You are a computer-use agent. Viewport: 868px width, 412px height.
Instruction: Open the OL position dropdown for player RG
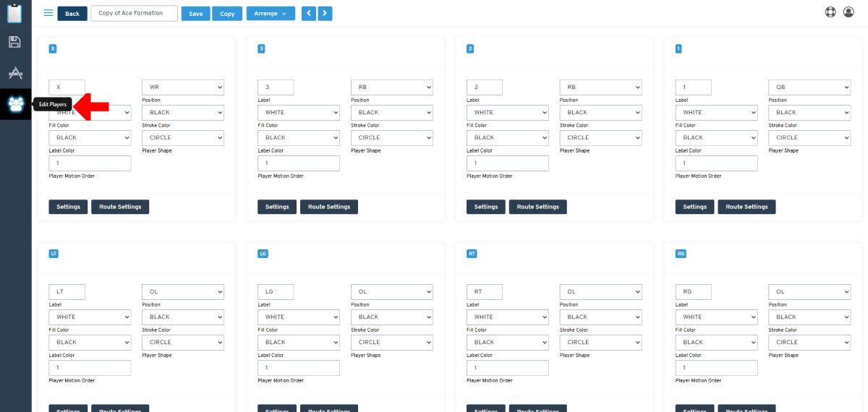[x=810, y=292]
